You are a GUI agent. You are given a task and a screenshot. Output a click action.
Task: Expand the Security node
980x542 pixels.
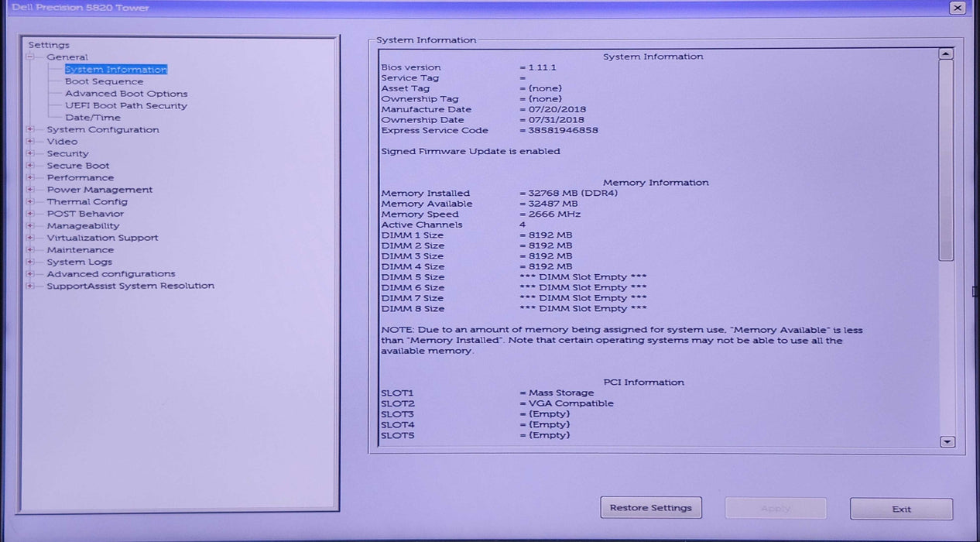[31, 154]
